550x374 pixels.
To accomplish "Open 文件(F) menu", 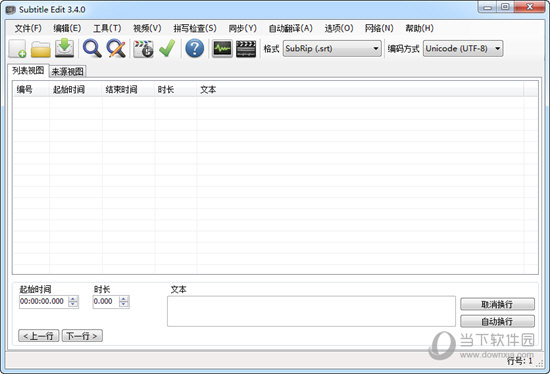I will [28, 28].
